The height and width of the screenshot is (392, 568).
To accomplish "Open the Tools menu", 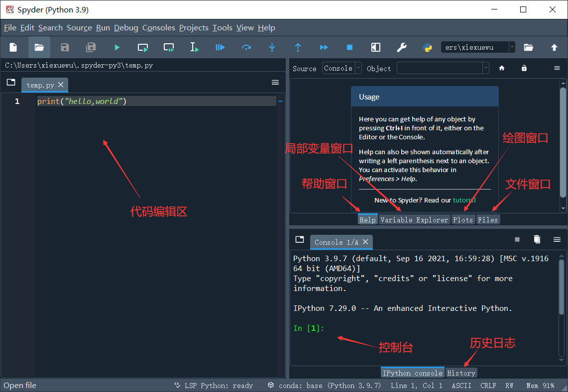I will click(x=223, y=28).
